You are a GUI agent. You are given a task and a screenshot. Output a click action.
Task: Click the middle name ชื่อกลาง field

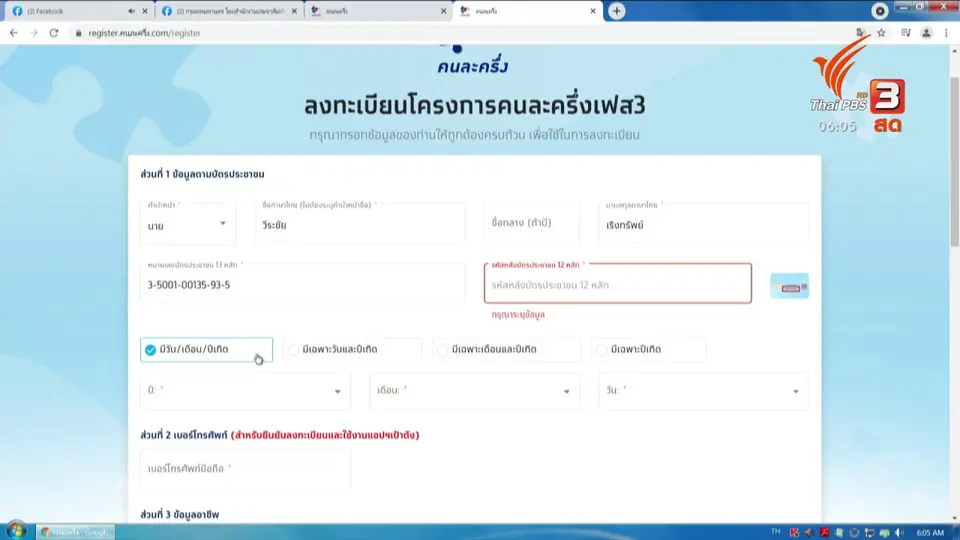(x=531, y=223)
